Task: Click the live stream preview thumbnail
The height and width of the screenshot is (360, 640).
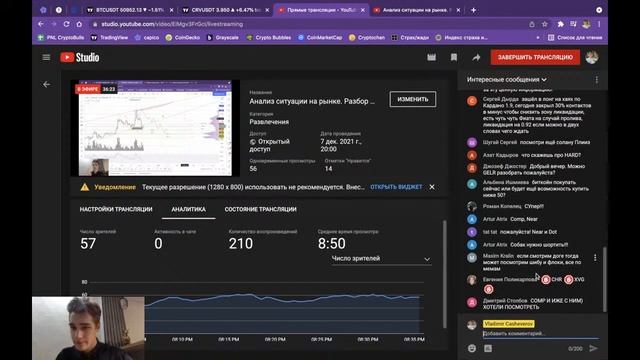Action: 155,128
